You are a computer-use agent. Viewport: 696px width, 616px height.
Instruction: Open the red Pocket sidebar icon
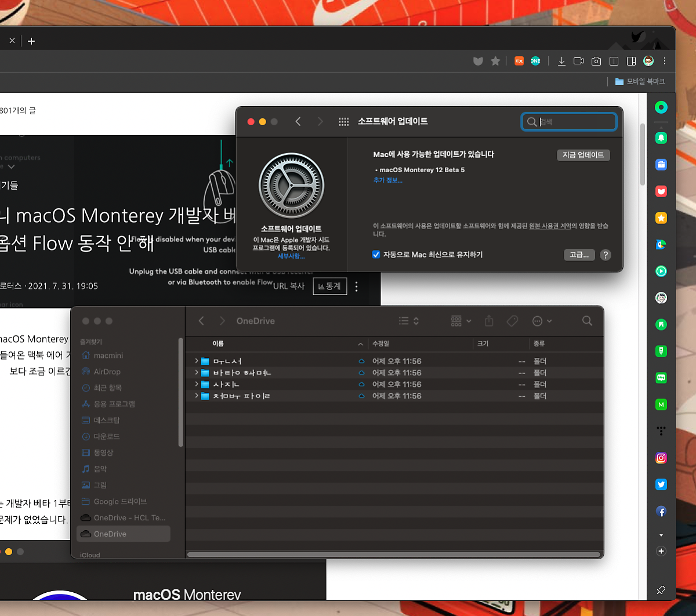661,191
